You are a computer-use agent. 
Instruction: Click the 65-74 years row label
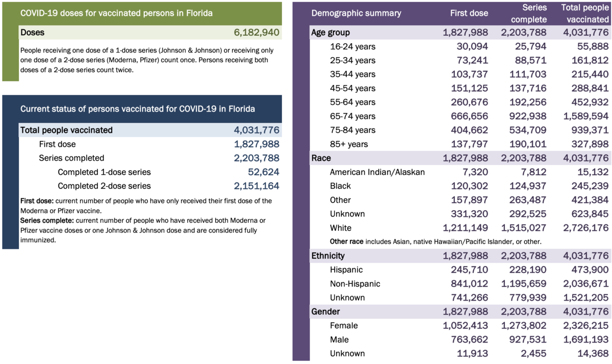[352, 116]
